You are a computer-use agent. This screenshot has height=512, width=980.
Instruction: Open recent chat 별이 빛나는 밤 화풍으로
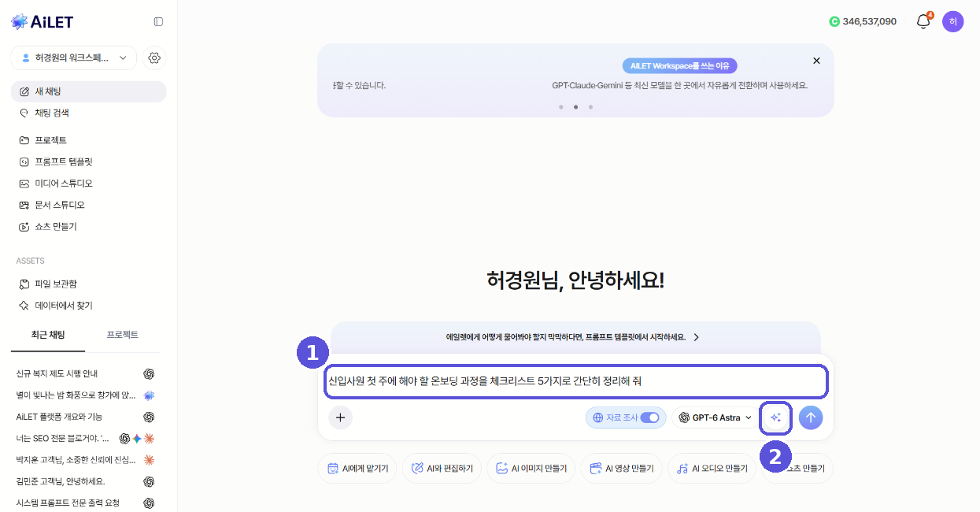pos(85,395)
